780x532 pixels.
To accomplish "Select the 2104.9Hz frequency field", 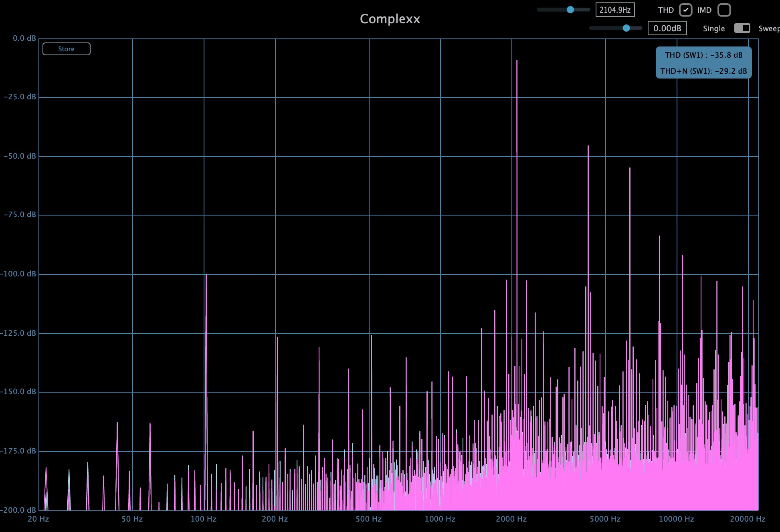I will click(x=615, y=10).
